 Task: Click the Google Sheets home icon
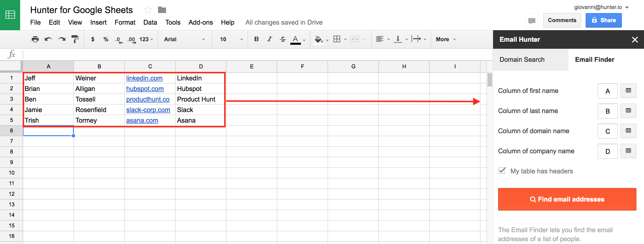(x=10, y=15)
